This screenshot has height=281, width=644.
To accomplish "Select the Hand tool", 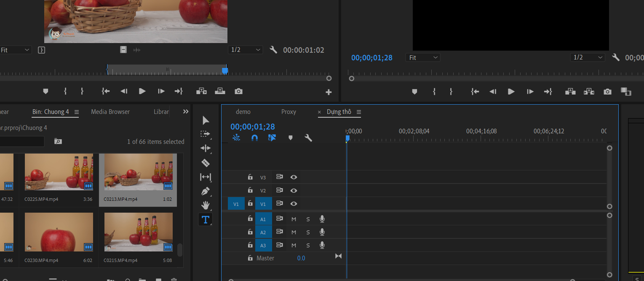I will click(206, 205).
